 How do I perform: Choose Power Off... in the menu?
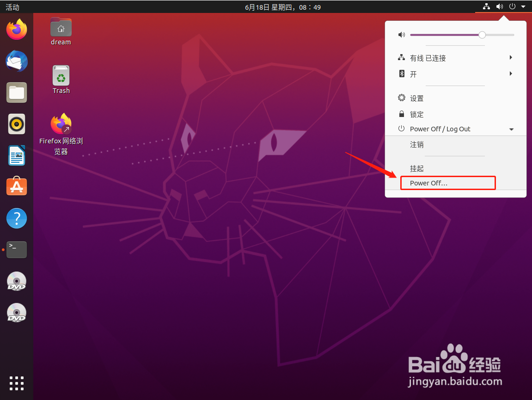[456, 183]
